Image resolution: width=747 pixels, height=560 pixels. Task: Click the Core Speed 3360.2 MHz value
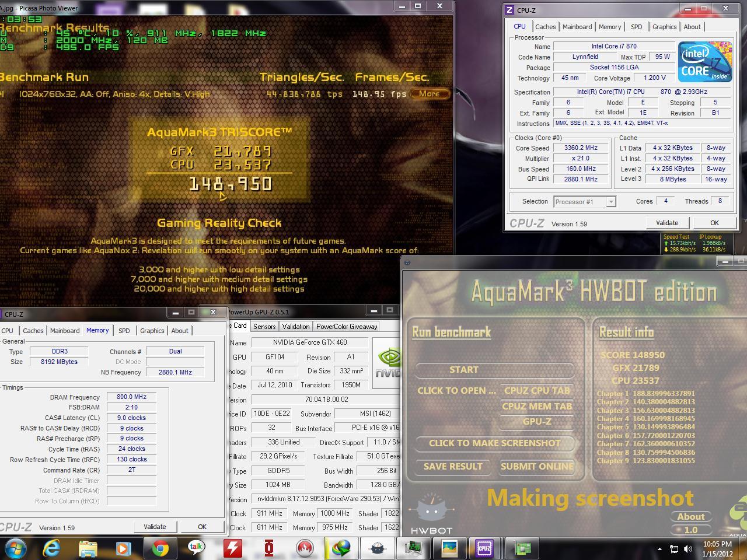coord(581,148)
